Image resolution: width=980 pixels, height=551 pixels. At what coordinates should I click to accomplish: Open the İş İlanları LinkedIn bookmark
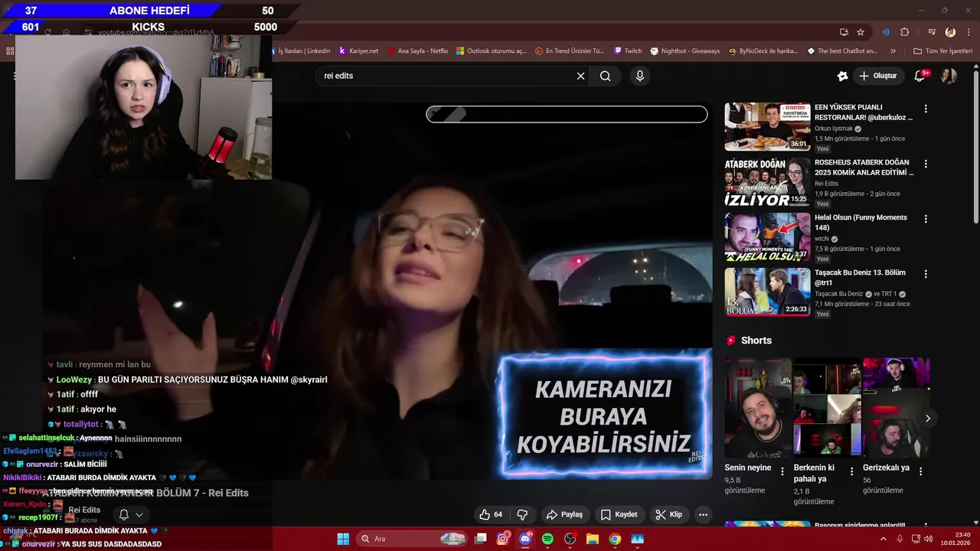(x=303, y=51)
